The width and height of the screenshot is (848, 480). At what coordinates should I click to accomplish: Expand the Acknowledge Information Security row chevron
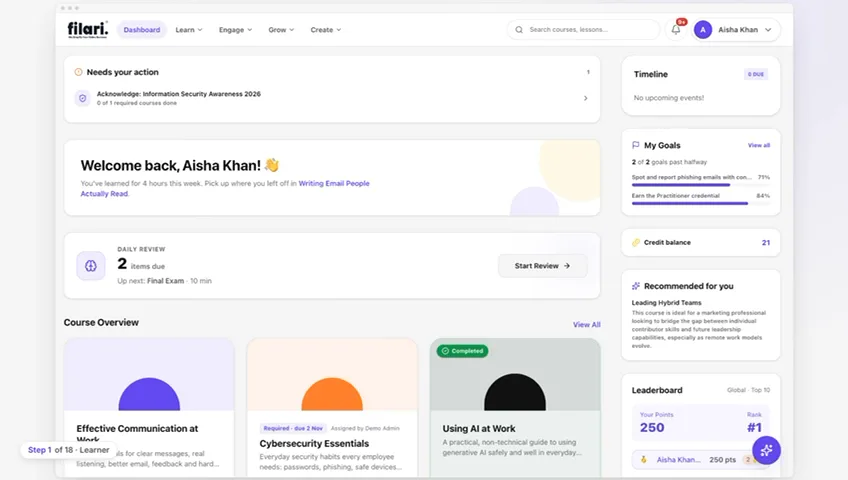pyautogui.click(x=586, y=98)
